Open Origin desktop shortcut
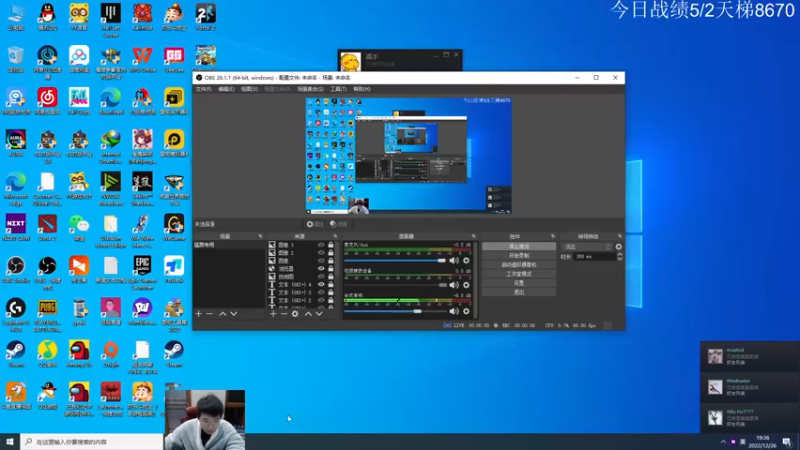The image size is (800, 450). [111, 354]
